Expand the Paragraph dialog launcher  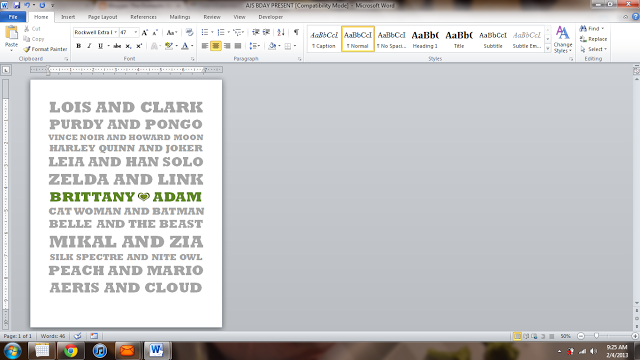tap(300, 59)
